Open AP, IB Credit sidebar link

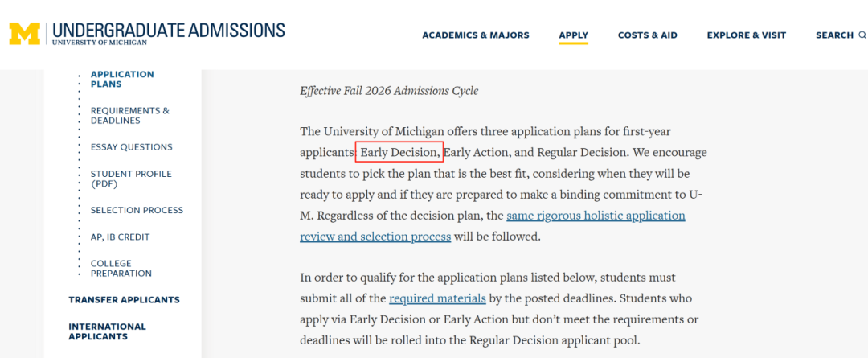[120, 237]
